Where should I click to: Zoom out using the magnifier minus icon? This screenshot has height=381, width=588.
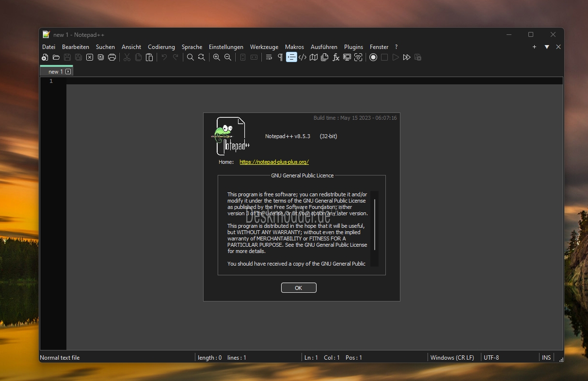228,57
